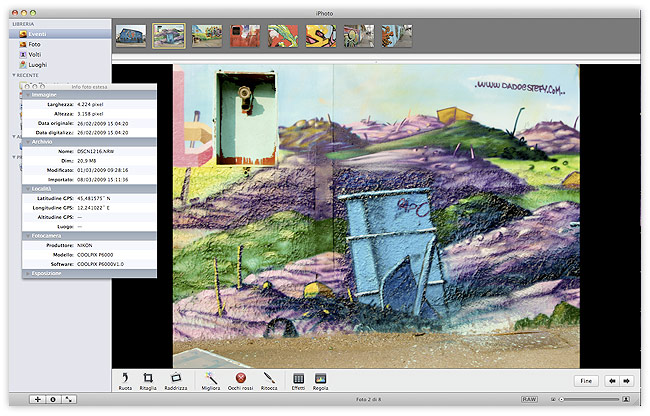This screenshot has width=650, height=416.
Task: Click the Data originale value
Action: pyautogui.click(x=102, y=123)
